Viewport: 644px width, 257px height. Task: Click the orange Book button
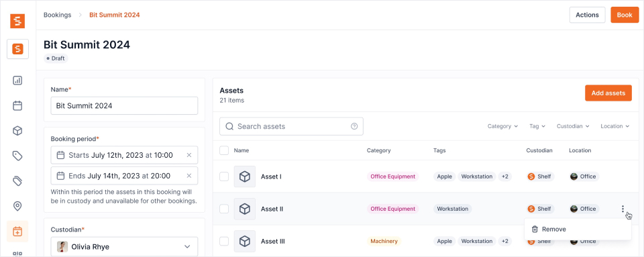click(x=625, y=15)
